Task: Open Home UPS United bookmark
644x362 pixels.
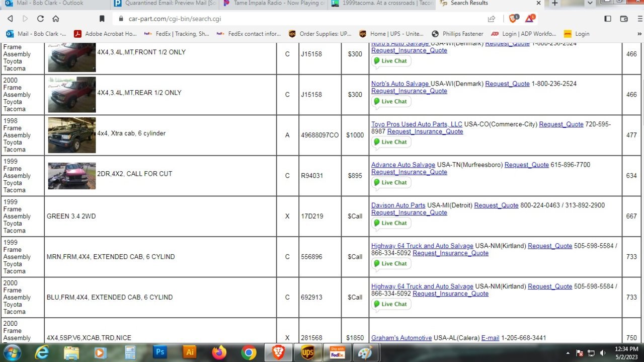Action: pos(391,34)
